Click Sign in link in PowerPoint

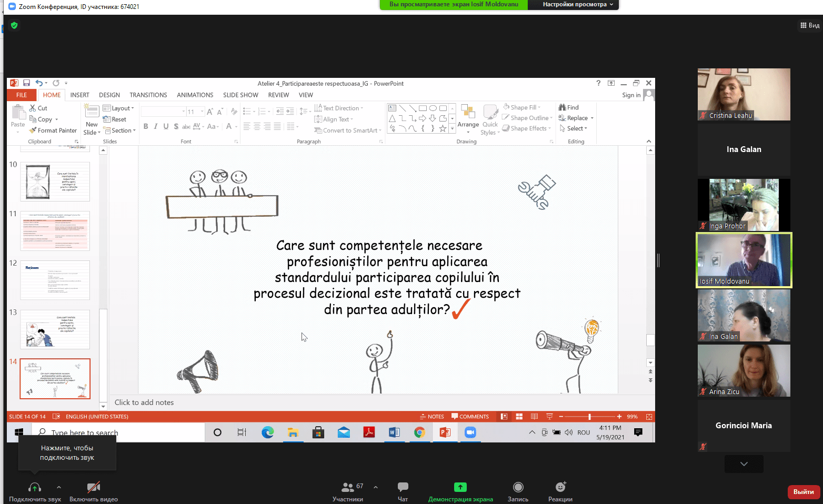tap(631, 95)
